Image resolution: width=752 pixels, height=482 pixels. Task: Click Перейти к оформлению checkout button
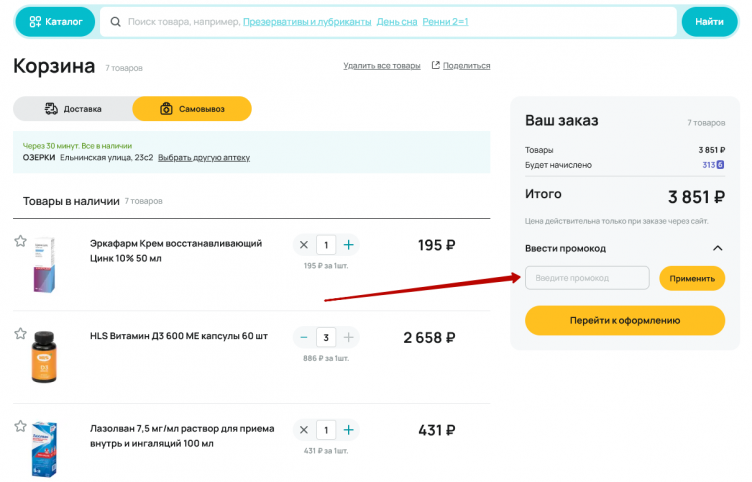pos(625,320)
